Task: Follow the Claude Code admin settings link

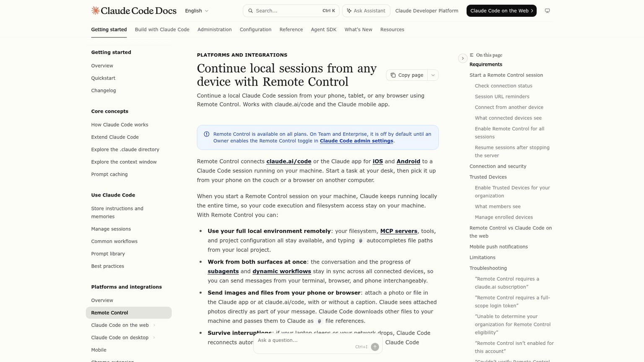Action: click(356, 141)
